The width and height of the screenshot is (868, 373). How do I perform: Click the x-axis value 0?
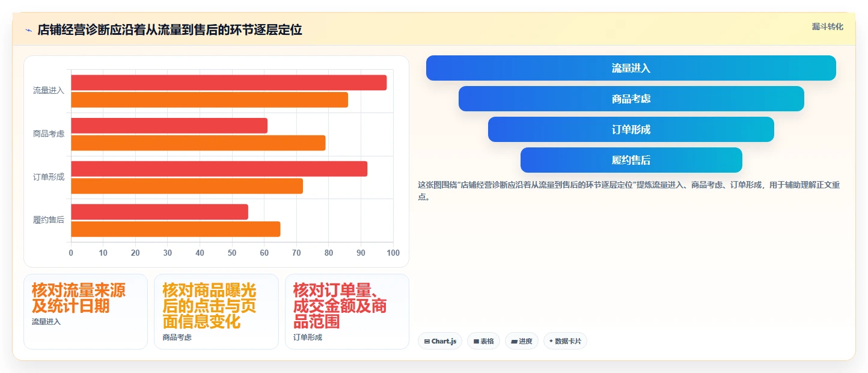(71, 253)
